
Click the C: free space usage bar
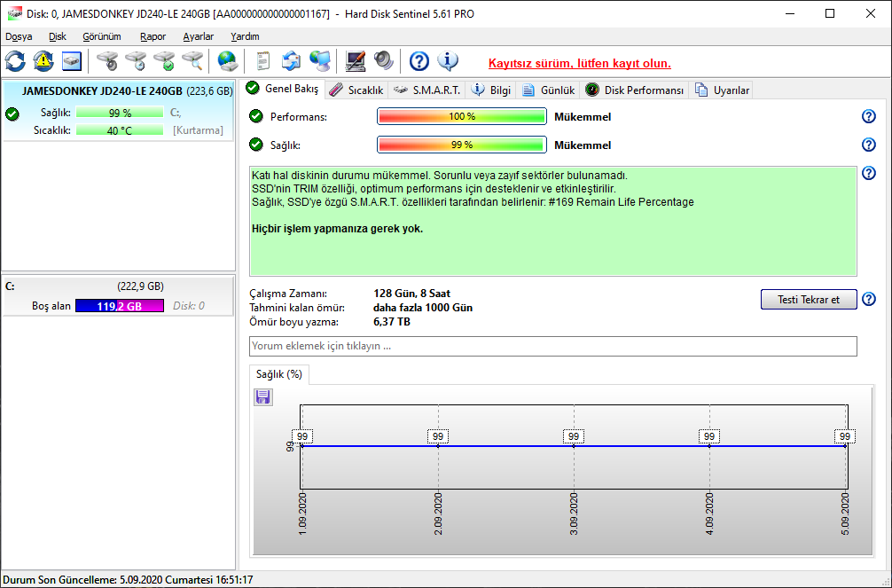tap(120, 306)
